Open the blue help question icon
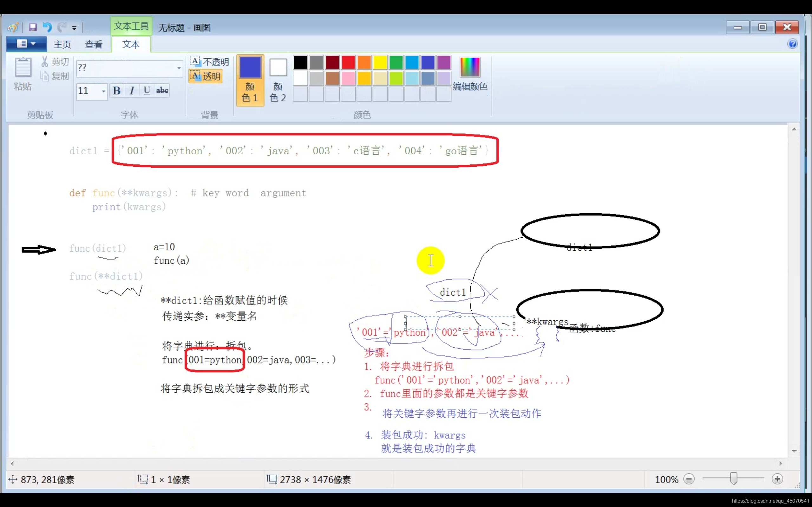 pos(792,44)
